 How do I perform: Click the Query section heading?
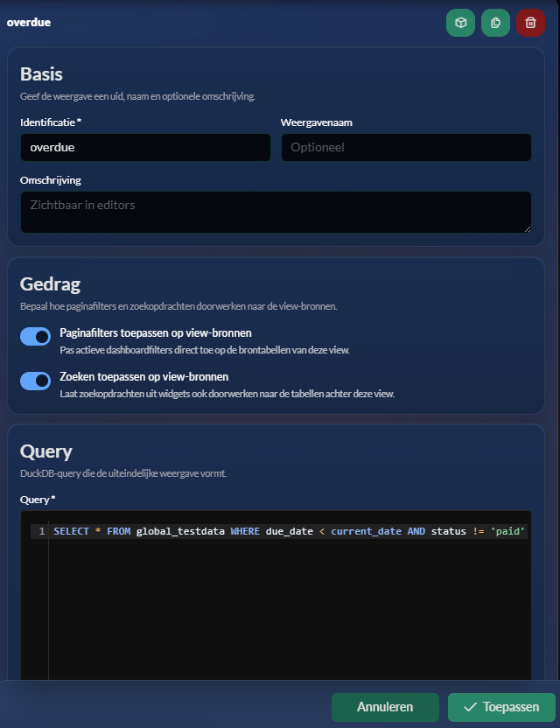[46, 451]
